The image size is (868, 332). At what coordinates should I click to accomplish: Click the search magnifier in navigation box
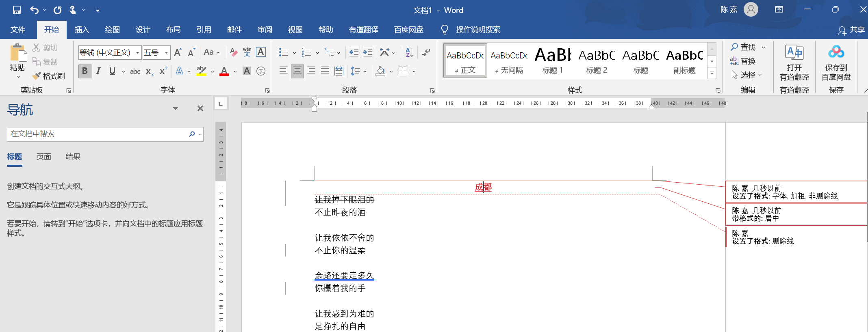(x=192, y=134)
